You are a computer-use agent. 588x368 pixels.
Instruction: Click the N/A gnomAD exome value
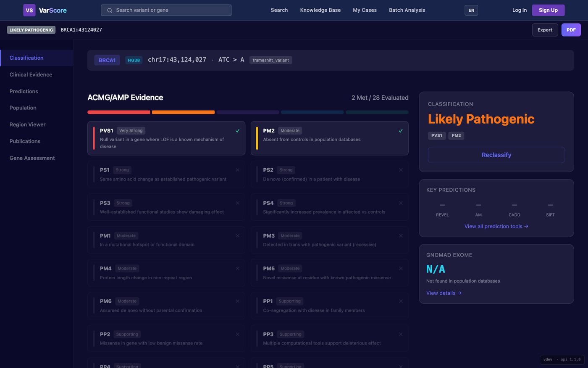coord(436,269)
